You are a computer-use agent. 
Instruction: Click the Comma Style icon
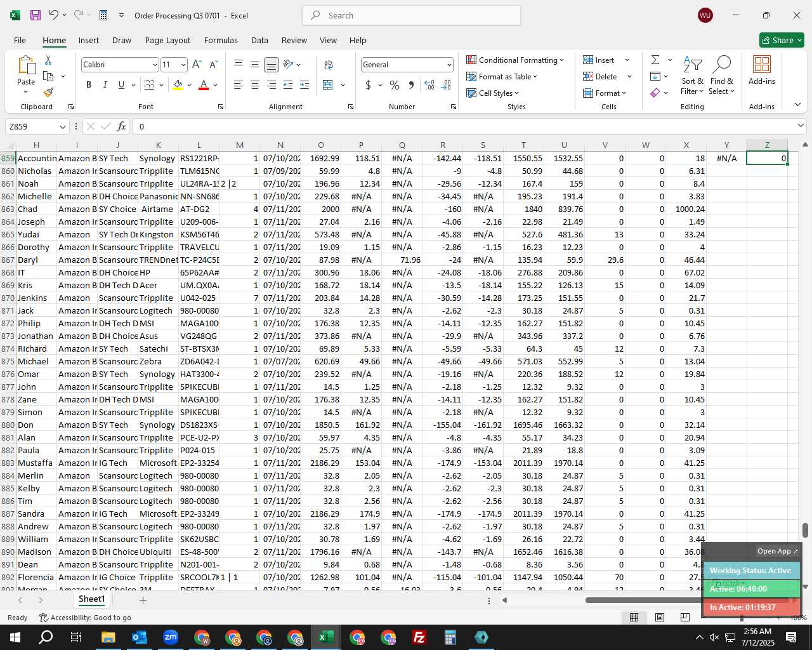click(411, 85)
